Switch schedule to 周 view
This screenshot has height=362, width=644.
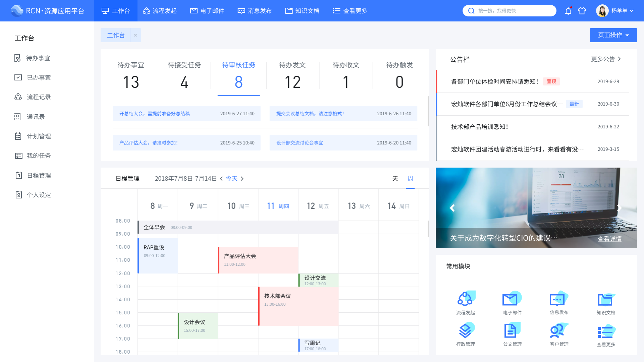(x=410, y=179)
